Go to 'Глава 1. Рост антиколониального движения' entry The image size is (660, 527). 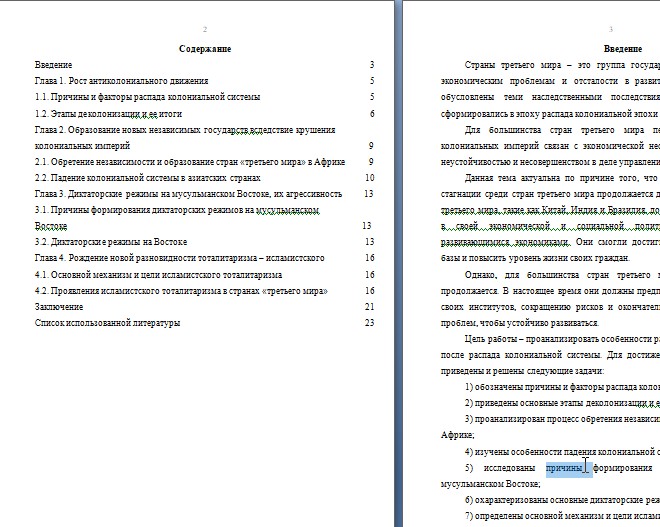point(121,81)
